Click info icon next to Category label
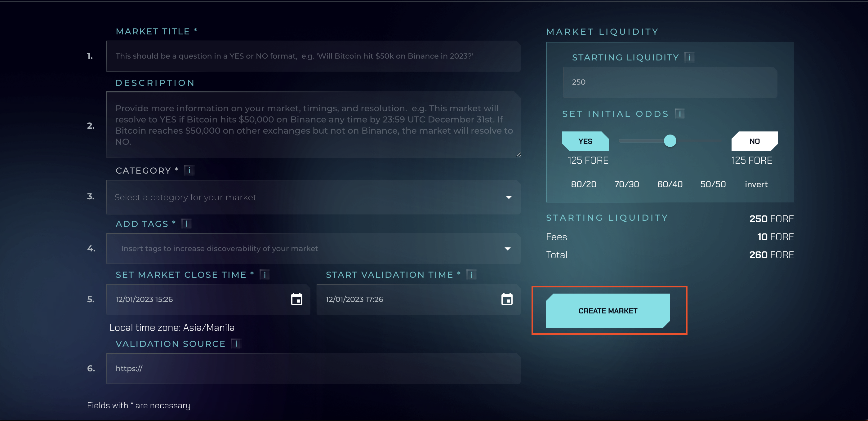Screen dimensions: 868x421 [x=189, y=171]
